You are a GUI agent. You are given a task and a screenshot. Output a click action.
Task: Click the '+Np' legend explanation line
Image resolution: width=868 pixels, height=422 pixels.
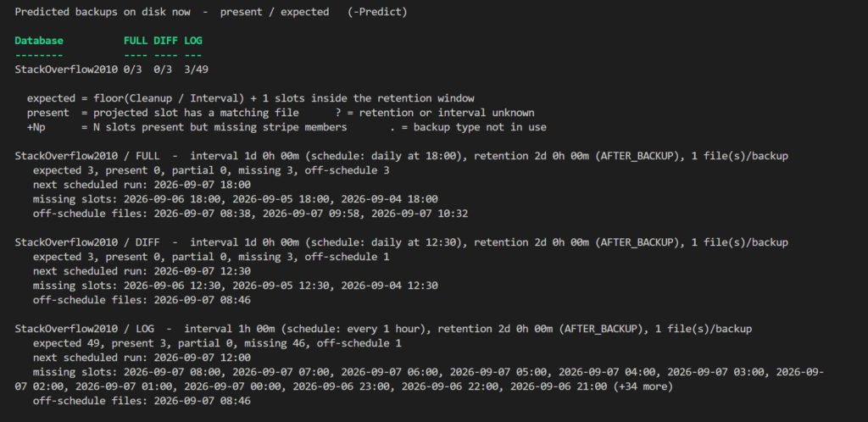pyautogui.click(x=287, y=127)
